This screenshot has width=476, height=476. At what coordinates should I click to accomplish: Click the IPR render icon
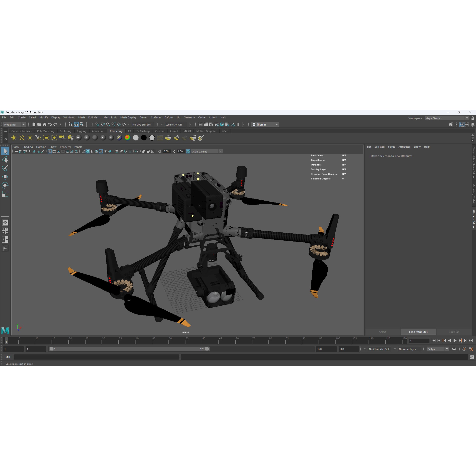click(x=211, y=124)
